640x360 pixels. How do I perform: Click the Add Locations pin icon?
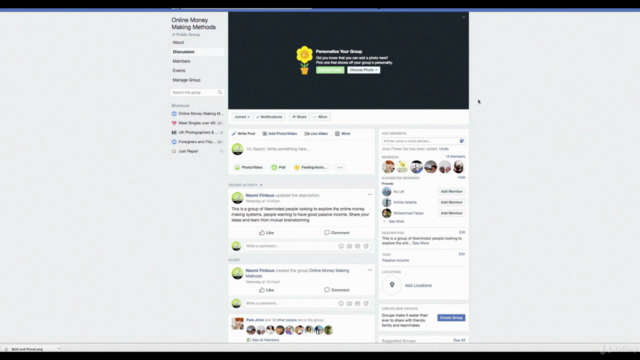click(392, 285)
